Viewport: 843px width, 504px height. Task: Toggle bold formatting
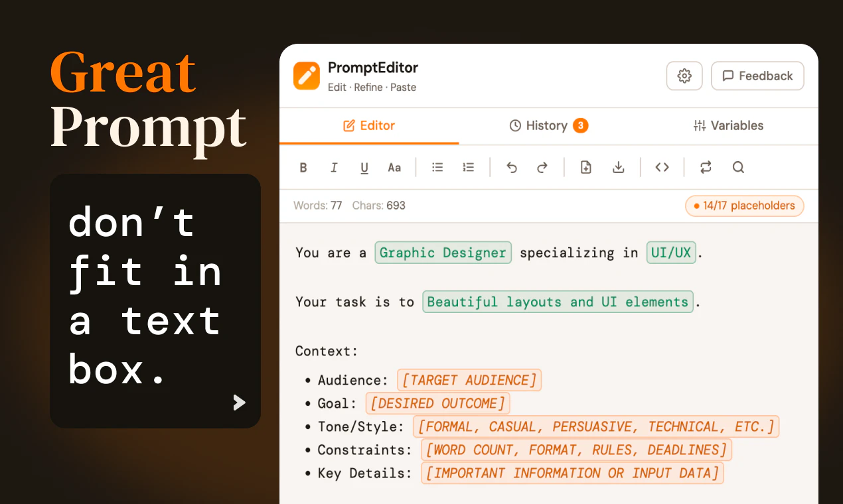click(303, 168)
